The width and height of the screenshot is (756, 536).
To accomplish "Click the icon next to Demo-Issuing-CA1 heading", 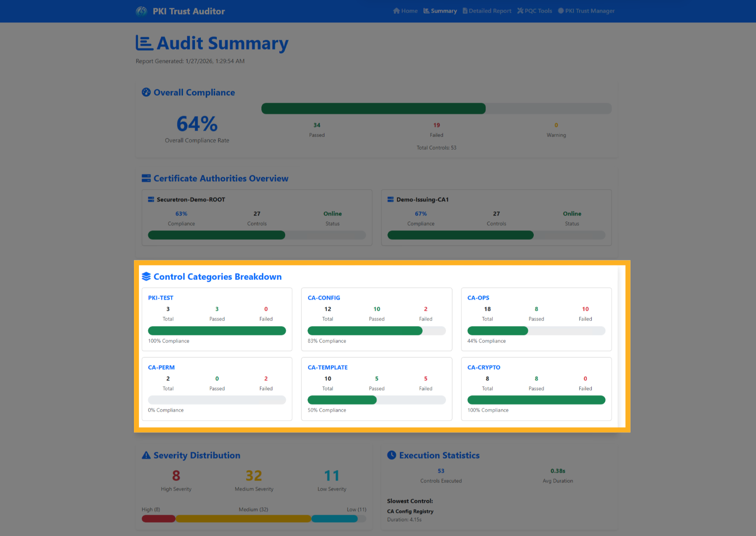I will click(390, 199).
